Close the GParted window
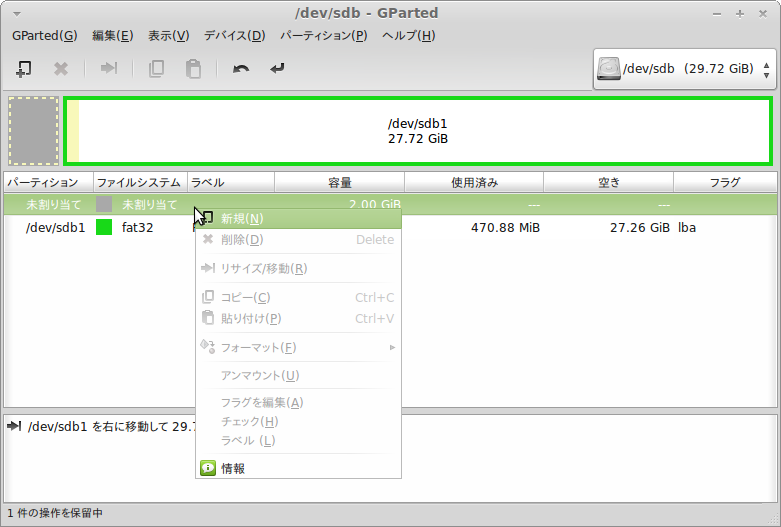781x527 pixels. (x=763, y=14)
